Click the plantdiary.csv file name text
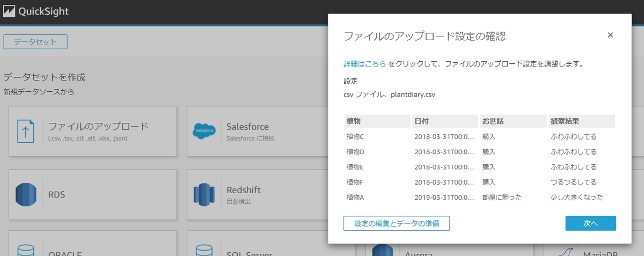Viewport: 644px width, 256px height. pyautogui.click(x=413, y=94)
